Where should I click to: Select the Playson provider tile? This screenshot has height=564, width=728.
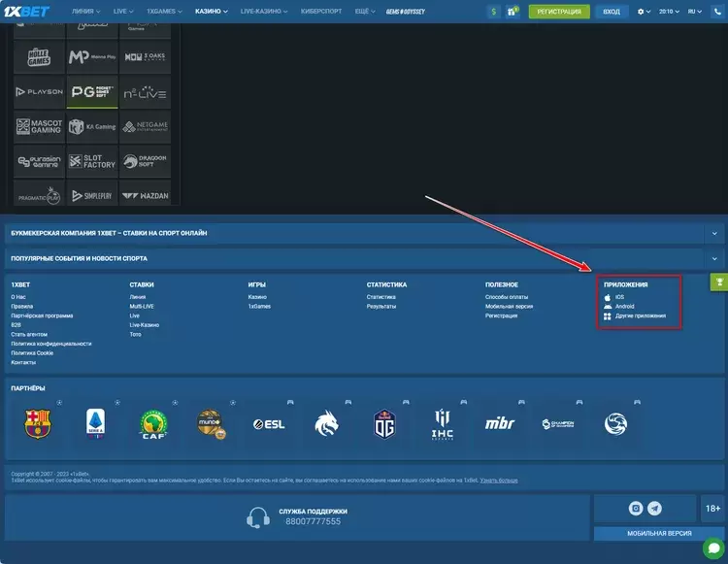click(39, 92)
